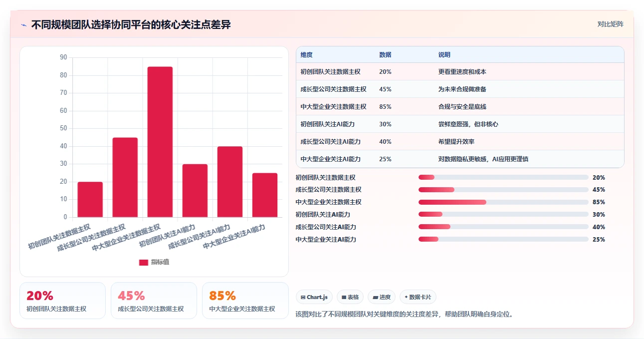This screenshot has height=339, width=644.
Task: Click the 85% 中大型企业关注数据主权 stat card
Action: [245, 301]
